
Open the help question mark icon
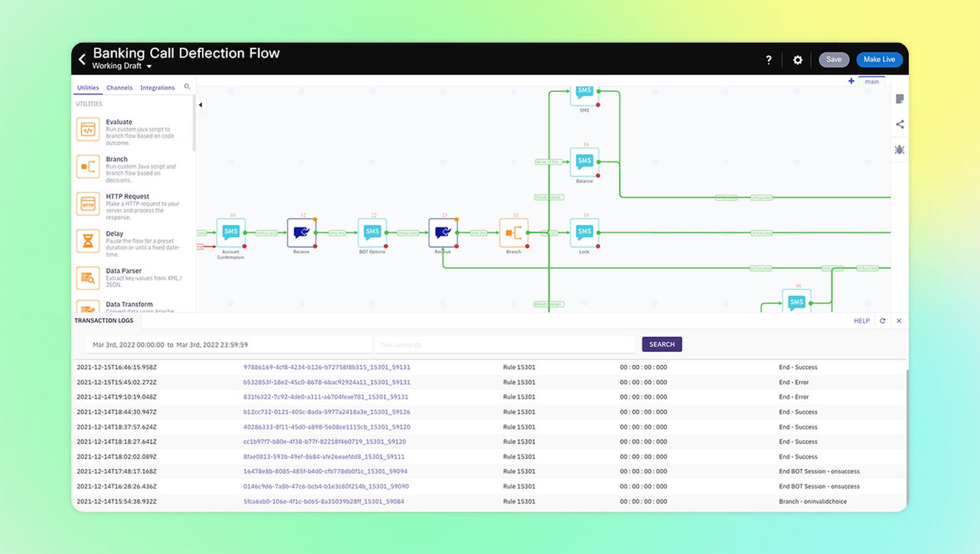click(769, 60)
